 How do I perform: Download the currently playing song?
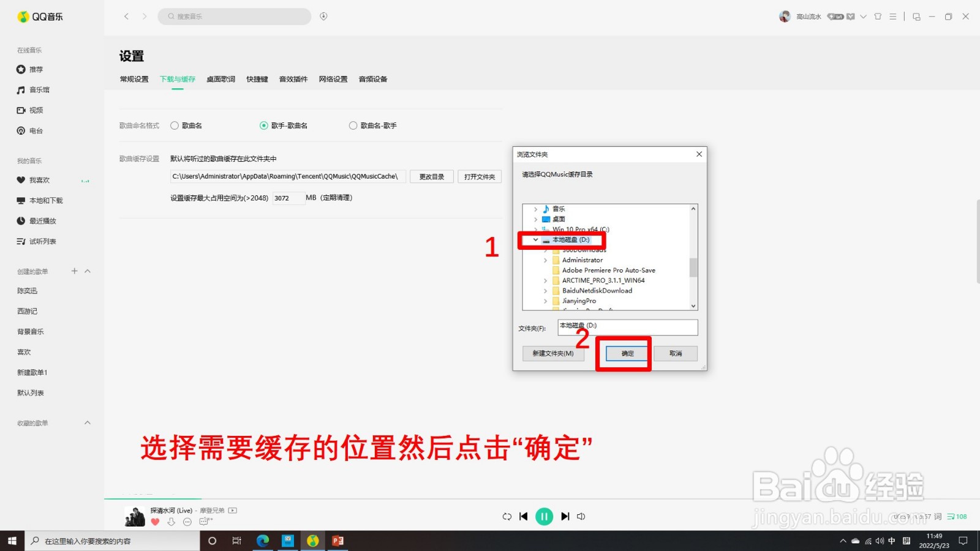(x=171, y=522)
